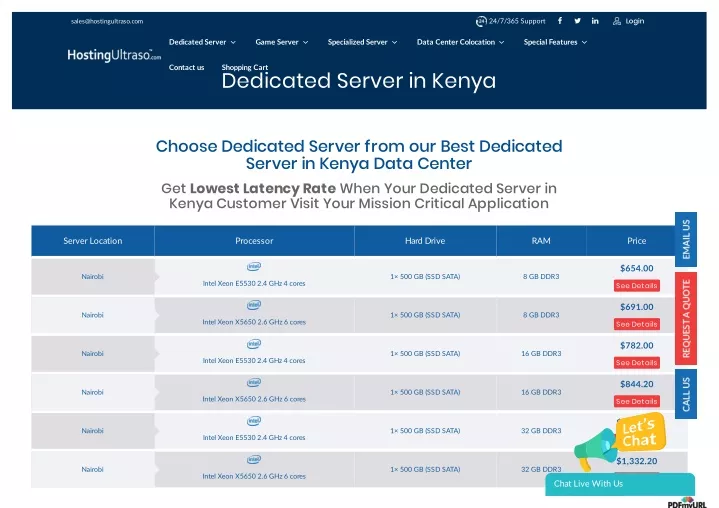Expand the Game Server menu
This screenshot has height=508, width=719.
[282, 42]
